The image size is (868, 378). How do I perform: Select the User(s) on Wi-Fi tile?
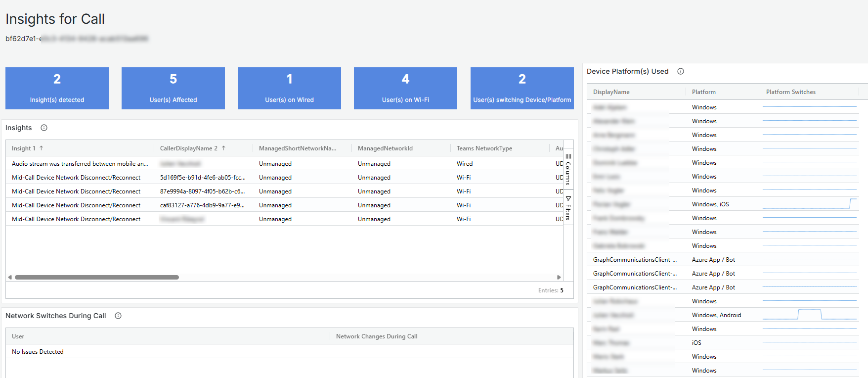tap(405, 88)
